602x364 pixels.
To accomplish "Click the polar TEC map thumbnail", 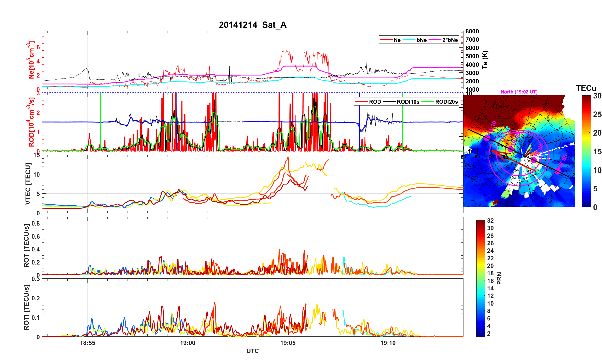I will pos(519,151).
